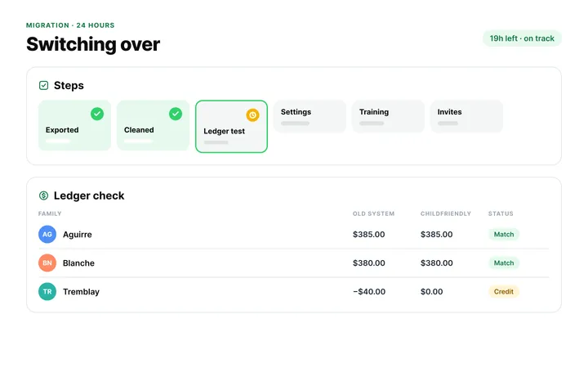Click the Ledger check section heading
This screenshot has width=588, height=368.
(x=89, y=195)
